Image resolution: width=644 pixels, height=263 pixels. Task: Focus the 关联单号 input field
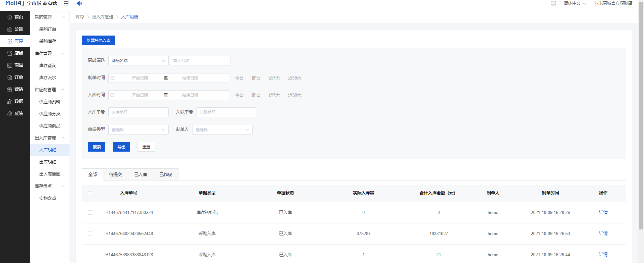pyautogui.click(x=227, y=112)
